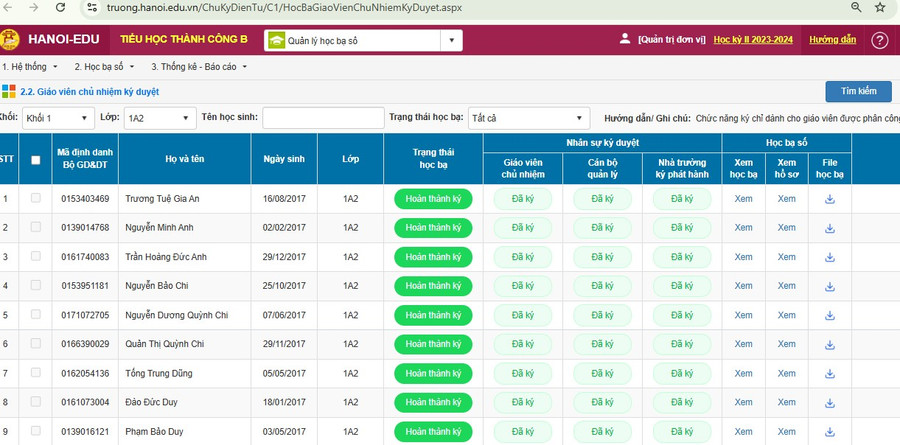Open the Hướng dẫn link in header
This screenshot has height=445, width=900.
coord(832,40)
